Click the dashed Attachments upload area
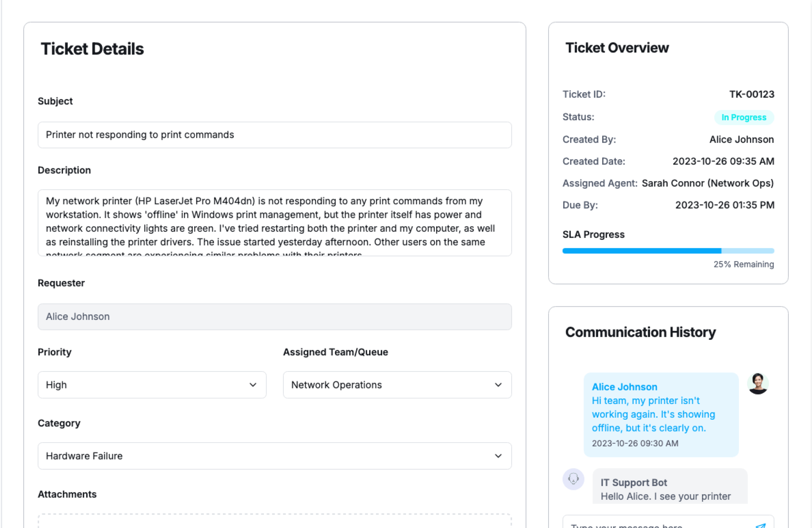The width and height of the screenshot is (812, 528). pyautogui.click(x=274, y=521)
